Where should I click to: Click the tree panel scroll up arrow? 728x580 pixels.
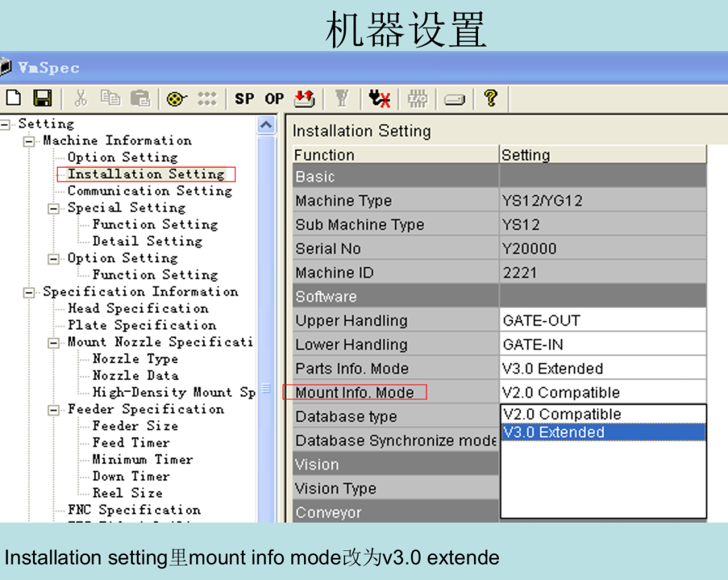point(266,125)
